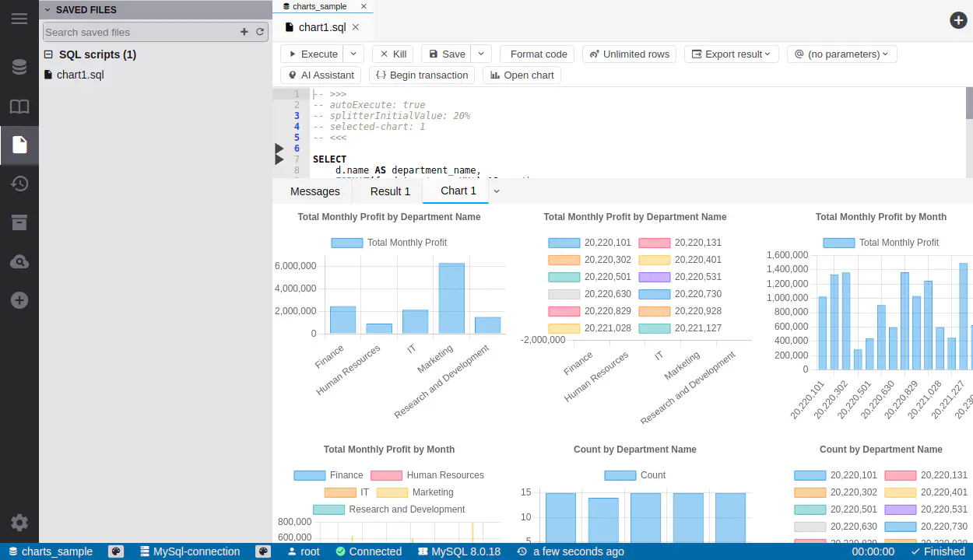The height and width of the screenshot is (560, 973).
Task: Open settings gear in sidebar
Action: tap(19, 523)
